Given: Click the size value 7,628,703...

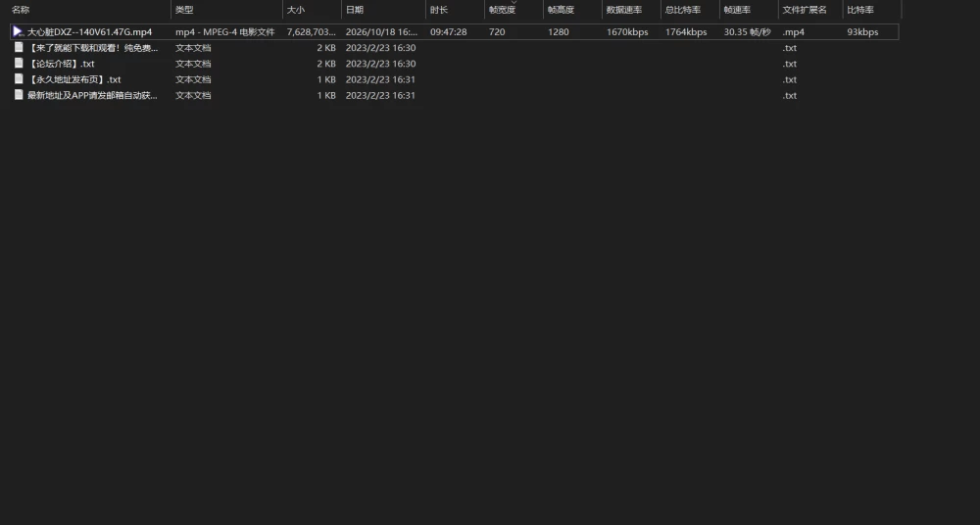Looking at the screenshot, I should pyautogui.click(x=312, y=32).
